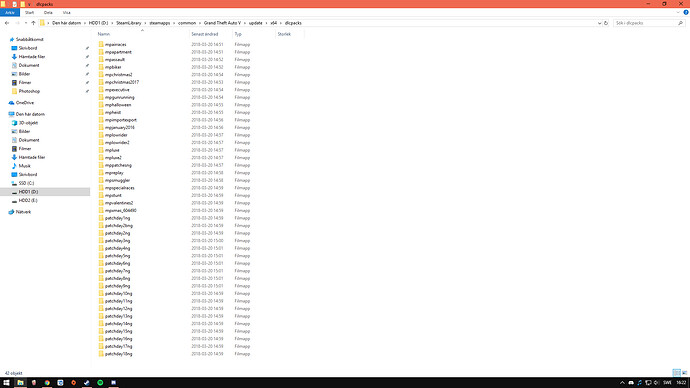The width and height of the screenshot is (690, 388).
Task: Select the mpapartment folder icon
Action: coord(101,52)
